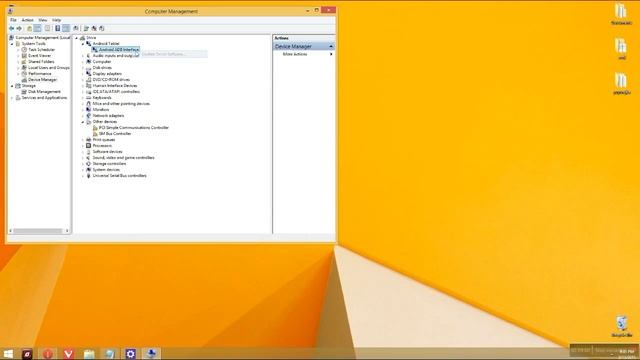Collapse the Other devices category

83,122
